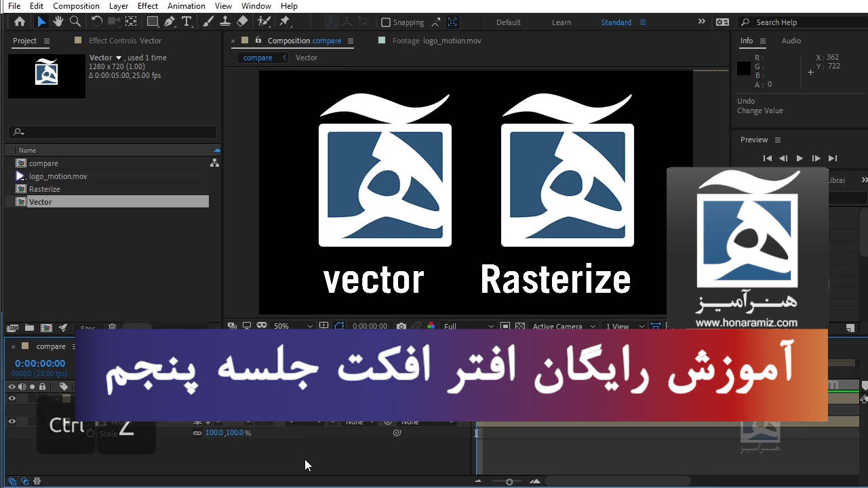
Task: Take a snapshot with the camera icon
Action: tap(401, 326)
